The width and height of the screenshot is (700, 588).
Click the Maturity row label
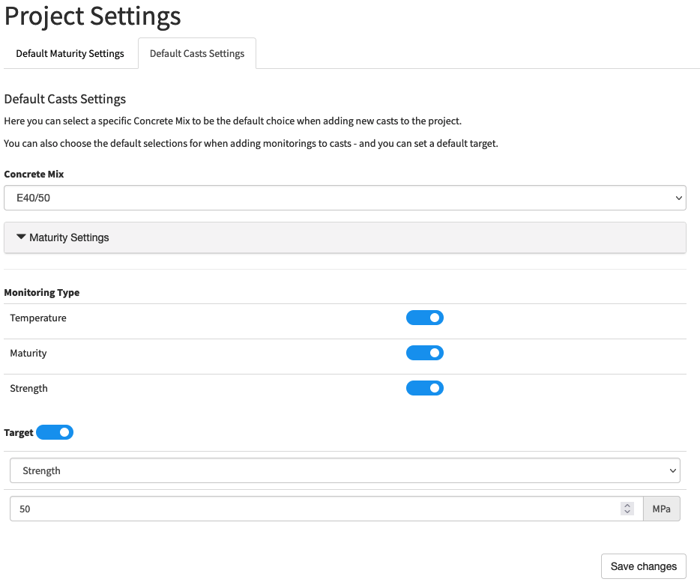point(28,353)
